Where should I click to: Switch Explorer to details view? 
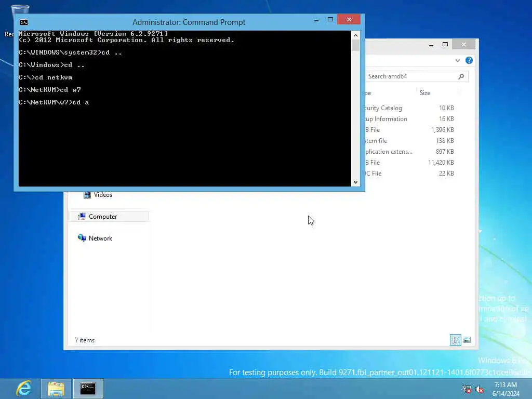(455, 340)
